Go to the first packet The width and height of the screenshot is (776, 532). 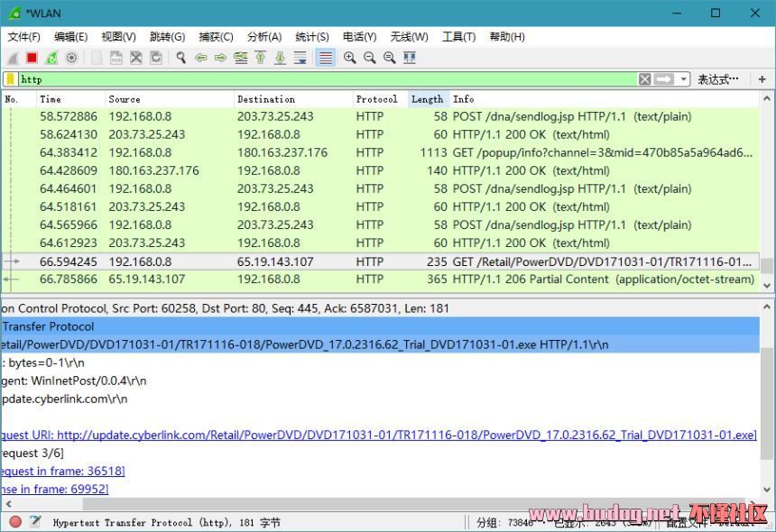pos(260,58)
